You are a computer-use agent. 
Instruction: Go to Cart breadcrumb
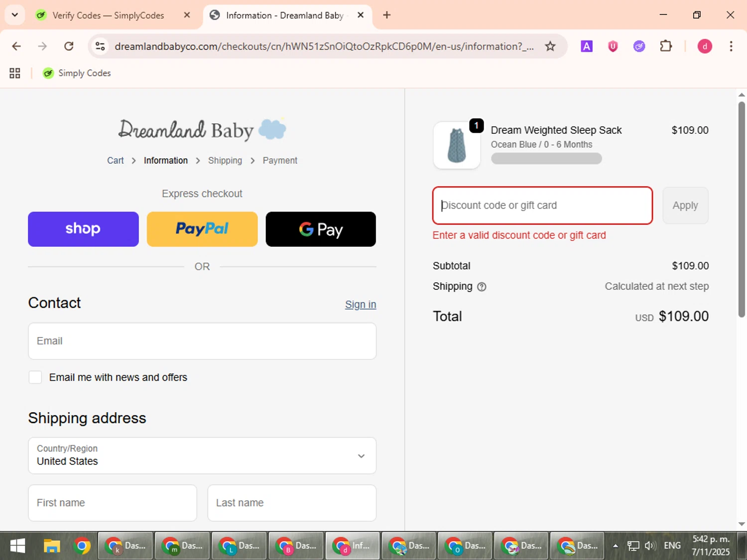tap(115, 160)
